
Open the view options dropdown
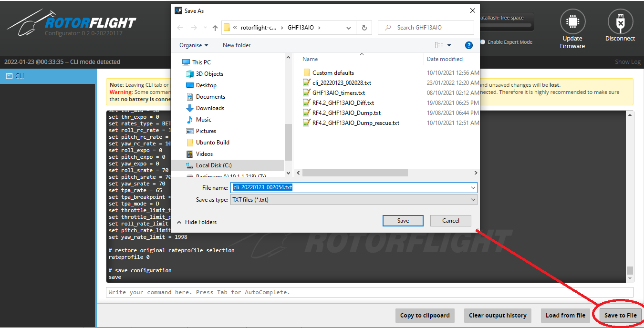449,45
